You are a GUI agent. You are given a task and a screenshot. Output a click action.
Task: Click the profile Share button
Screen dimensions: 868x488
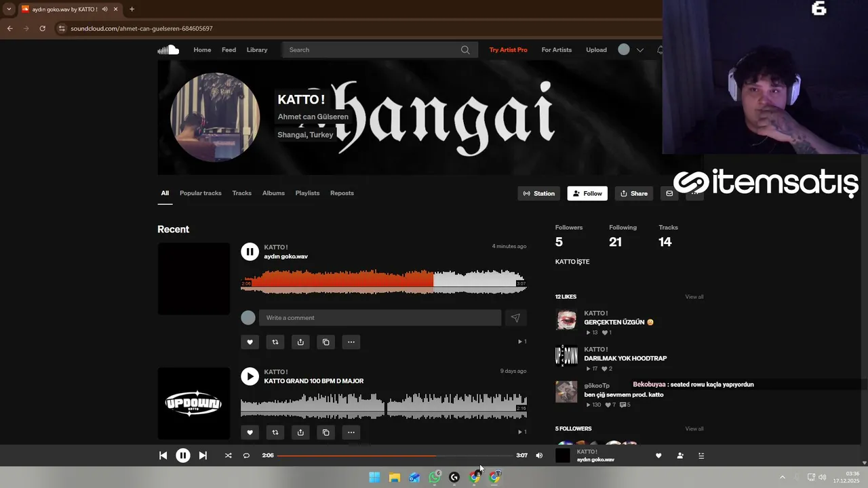(633, 193)
